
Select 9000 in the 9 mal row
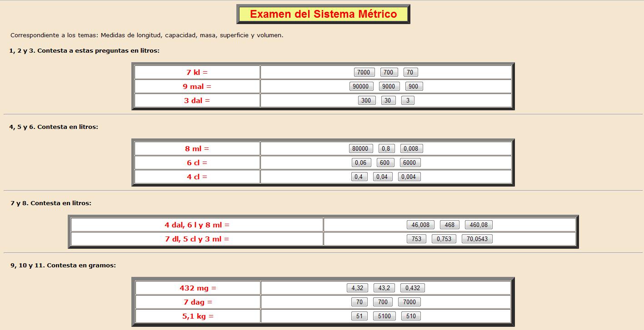click(389, 86)
